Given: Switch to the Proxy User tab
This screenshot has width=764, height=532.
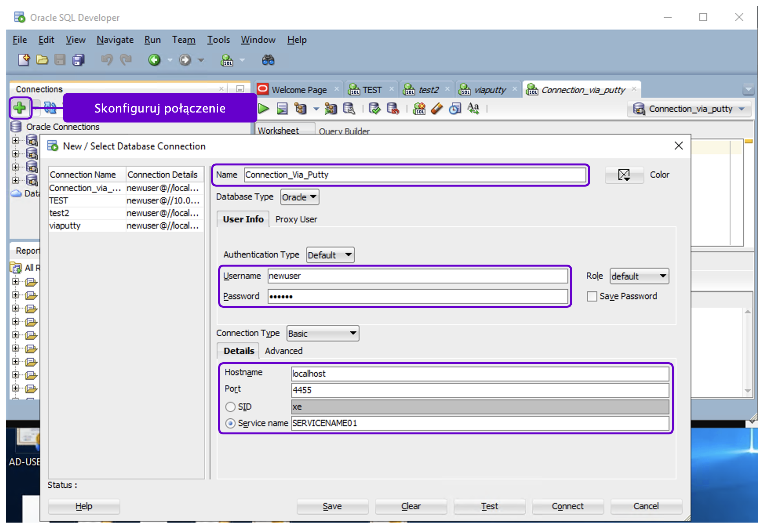Looking at the screenshot, I should tap(296, 219).
